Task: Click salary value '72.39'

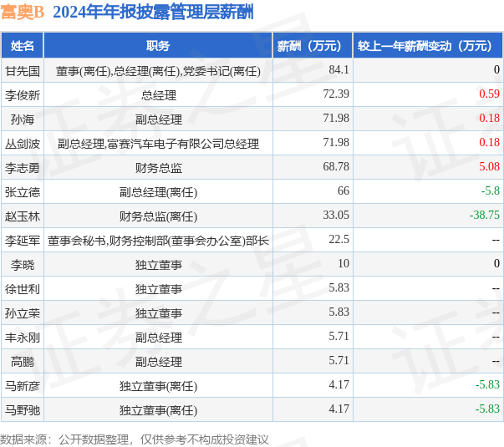Action: pos(336,94)
